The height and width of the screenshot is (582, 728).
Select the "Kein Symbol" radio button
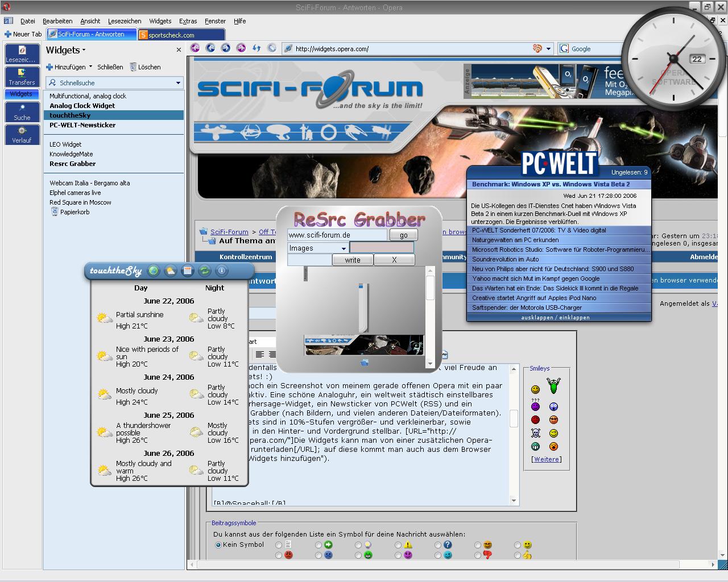click(218, 544)
